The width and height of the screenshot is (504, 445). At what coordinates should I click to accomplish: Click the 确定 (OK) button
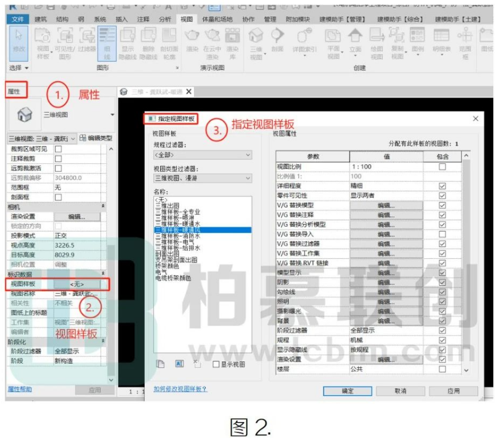pyautogui.click(x=347, y=391)
